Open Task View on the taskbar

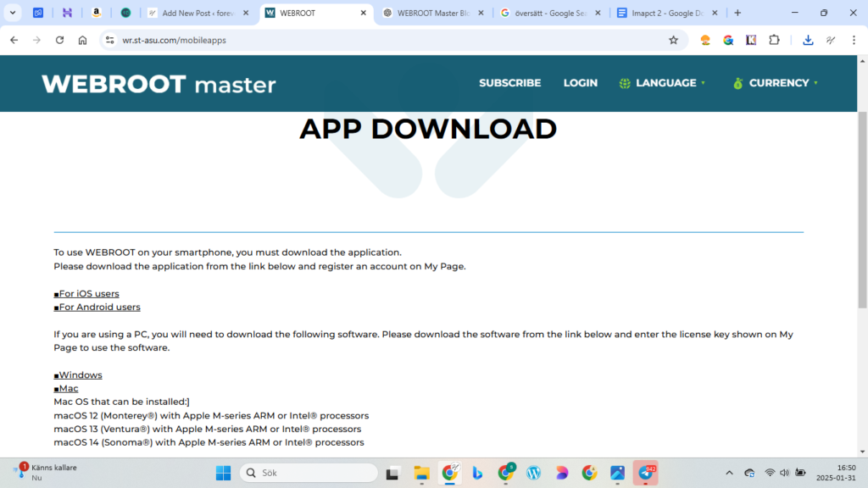pyautogui.click(x=392, y=473)
